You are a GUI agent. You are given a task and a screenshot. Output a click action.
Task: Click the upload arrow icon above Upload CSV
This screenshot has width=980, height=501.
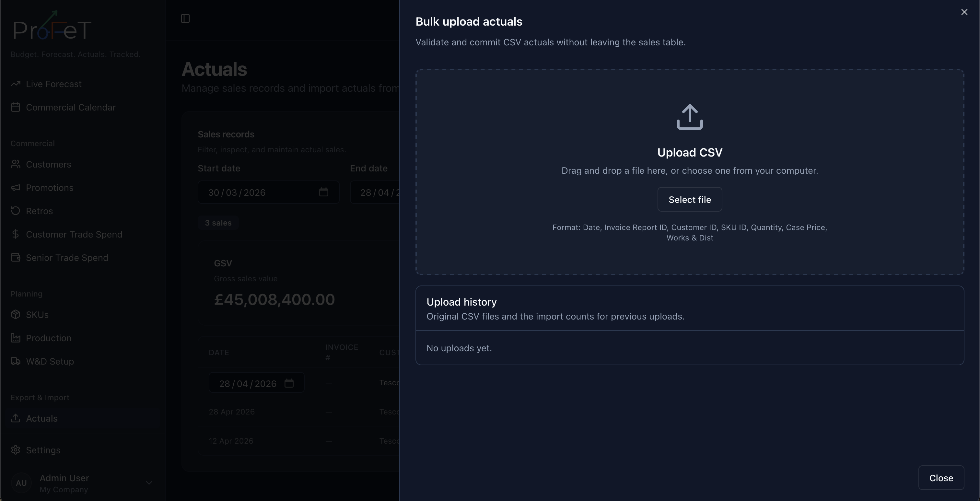click(x=690, y=117)
